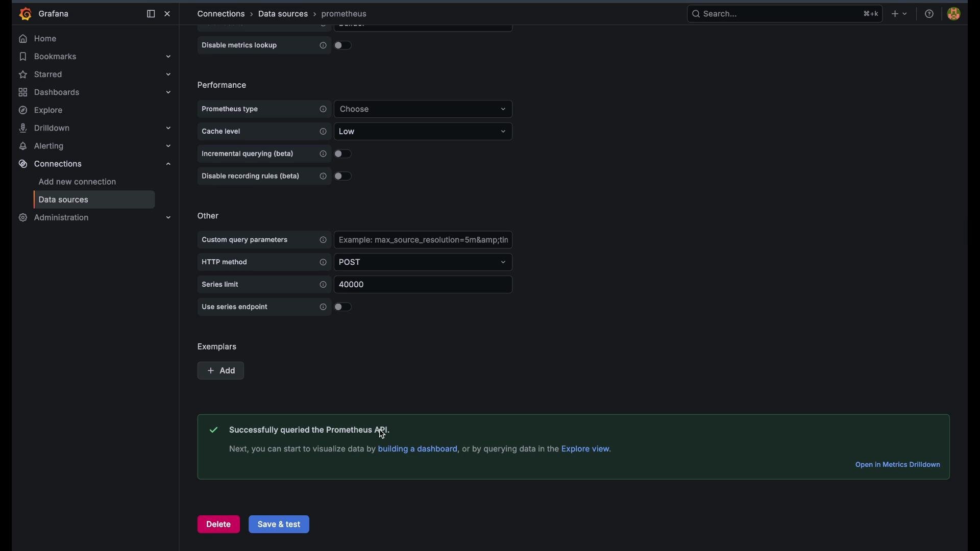Close the navigation menu with X icon
The height and width of the screenshot is (551, 980).
point(168,14)
